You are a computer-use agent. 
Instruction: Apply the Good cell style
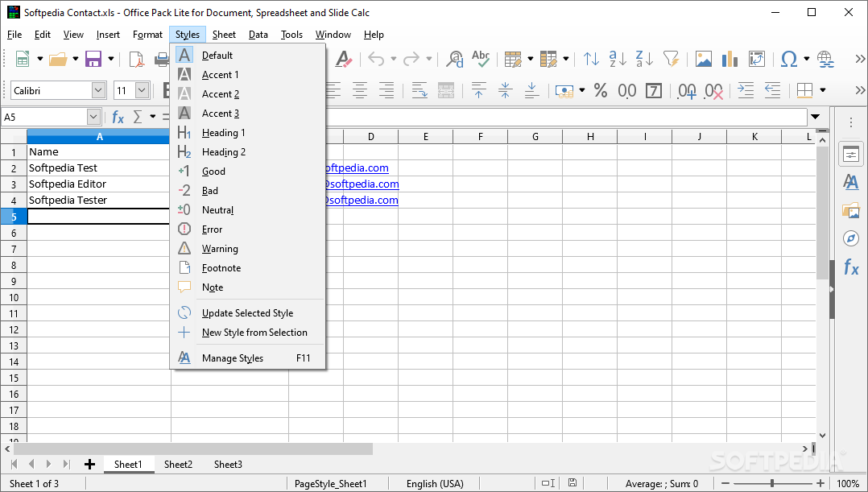pyautogui.click(x=248, y=172)
